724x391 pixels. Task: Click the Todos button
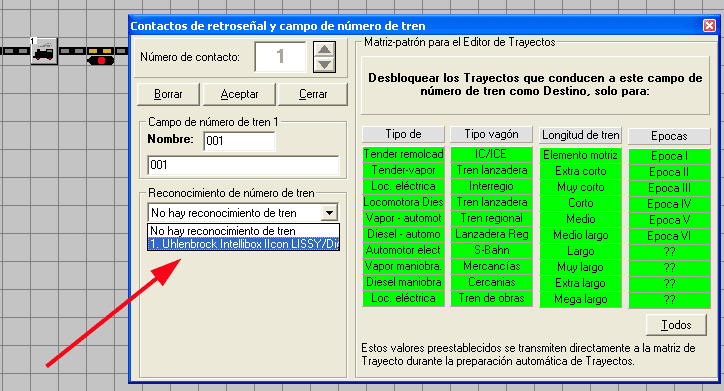point(676,325)
